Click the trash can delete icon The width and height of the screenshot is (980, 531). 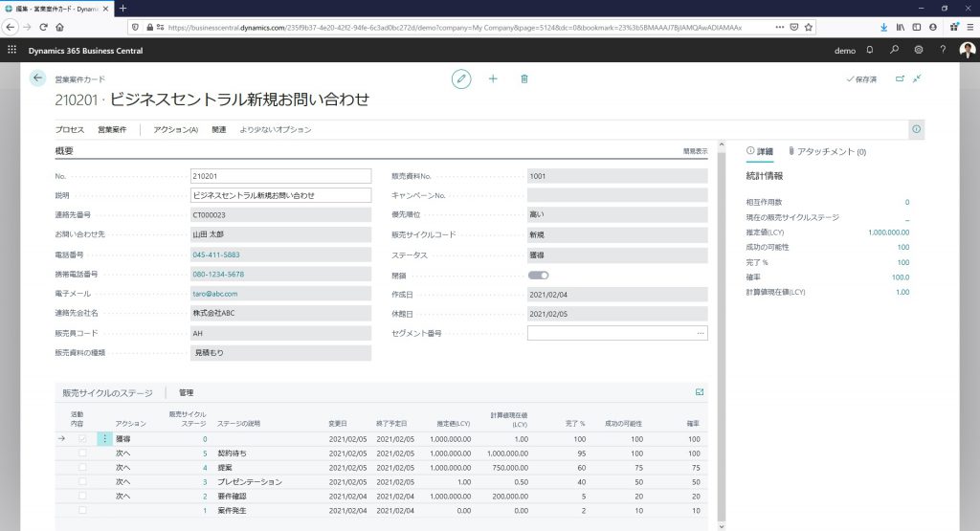click(x=523, y=78)
